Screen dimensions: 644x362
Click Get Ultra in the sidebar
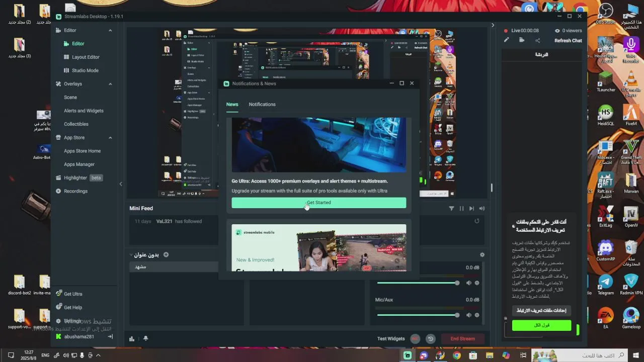click(69, 294)
